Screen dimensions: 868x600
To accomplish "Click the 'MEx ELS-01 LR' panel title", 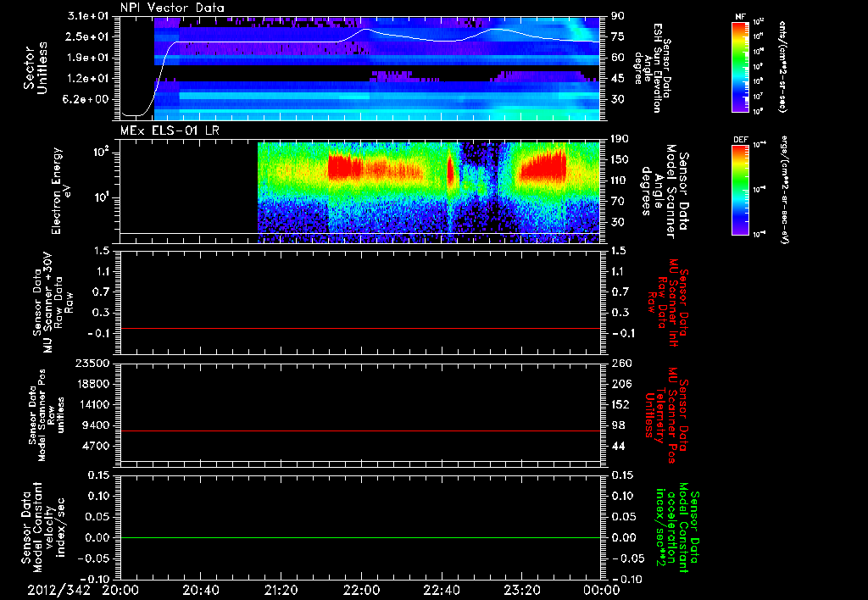I will pos(168,131).
